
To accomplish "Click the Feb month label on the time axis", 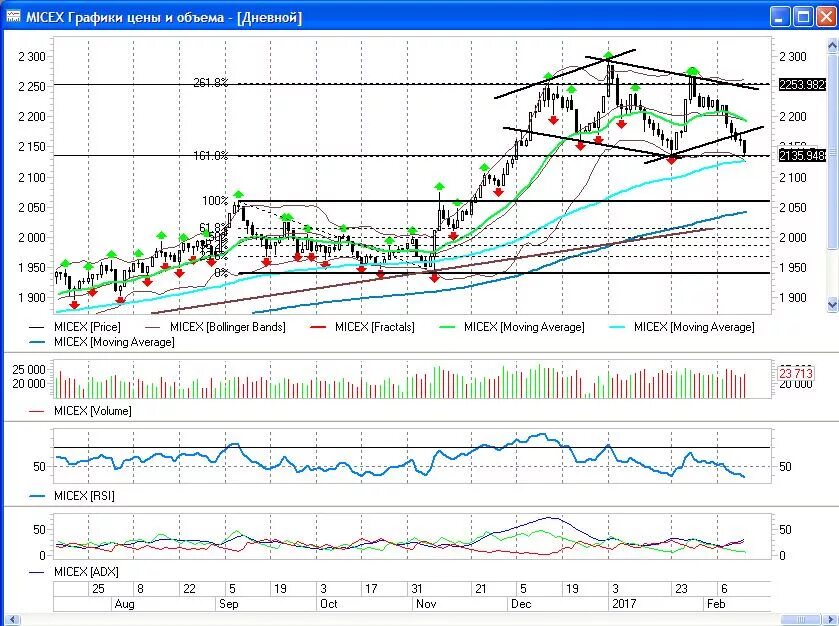I will pos(716,604).
